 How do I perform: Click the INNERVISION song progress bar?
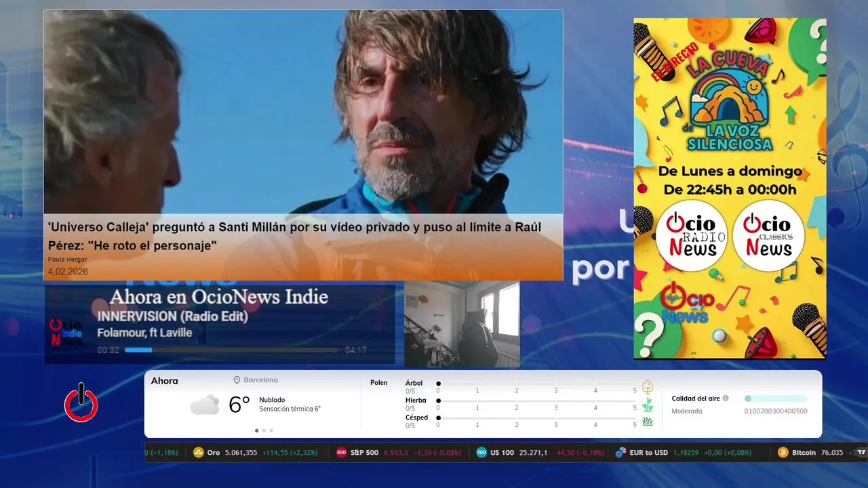click(x=232, y=350)
